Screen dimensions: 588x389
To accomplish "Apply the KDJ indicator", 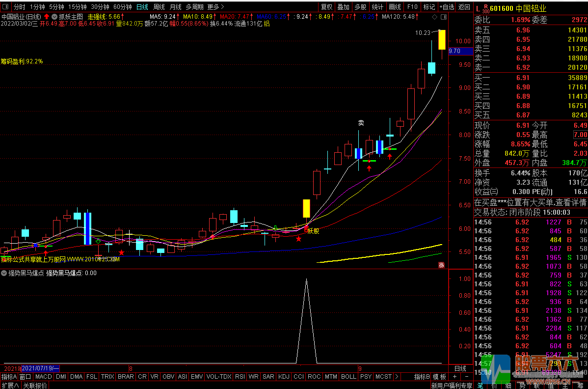I will pos(284,377).
